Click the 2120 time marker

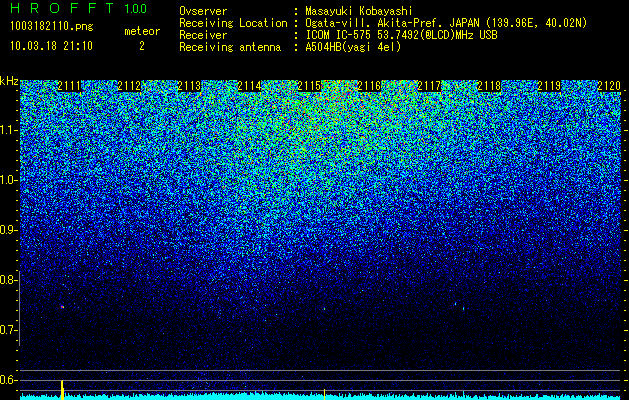(609, 86)
